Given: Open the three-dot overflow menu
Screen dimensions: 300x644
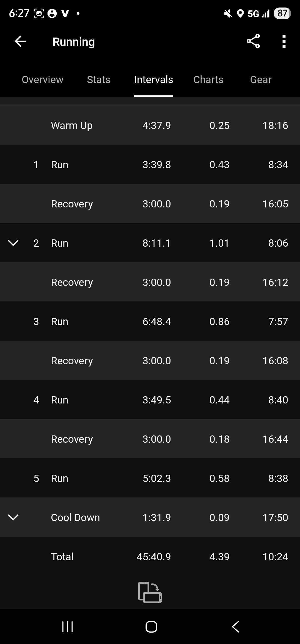Looking at the screenshot, I should tap(284, 41).
